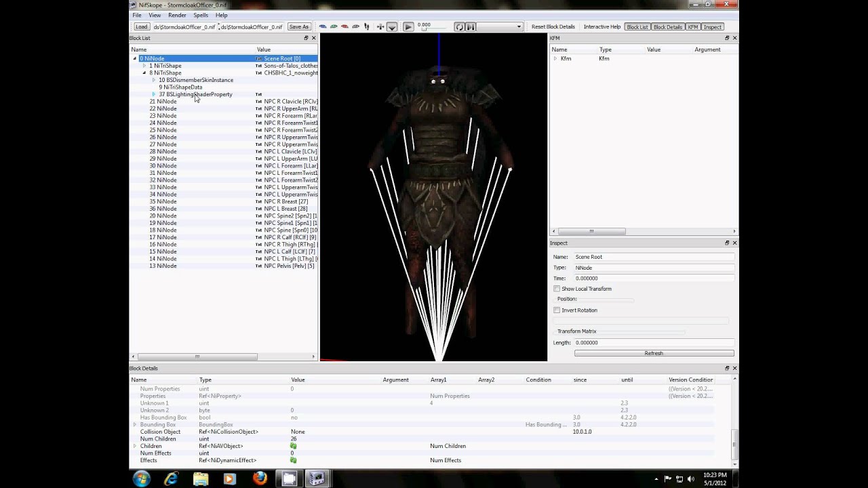
Task: Toggle the loop animation button
Action: pos(459,26)
